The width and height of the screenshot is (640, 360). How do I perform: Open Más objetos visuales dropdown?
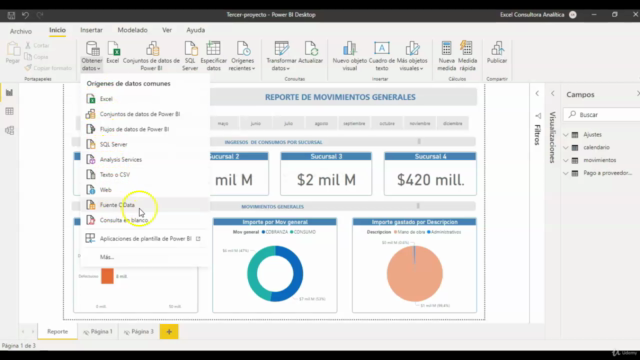412,56
